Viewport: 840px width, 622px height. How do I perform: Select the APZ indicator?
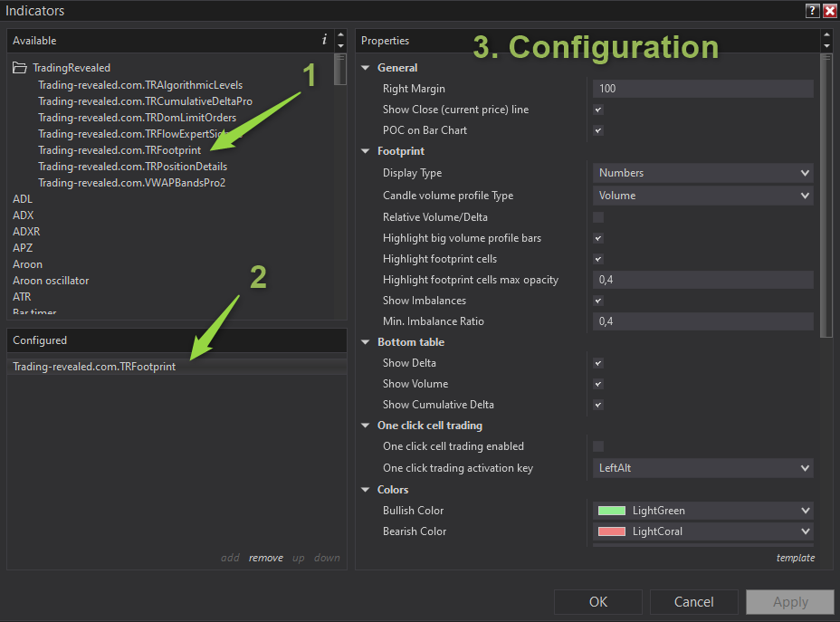23,248
